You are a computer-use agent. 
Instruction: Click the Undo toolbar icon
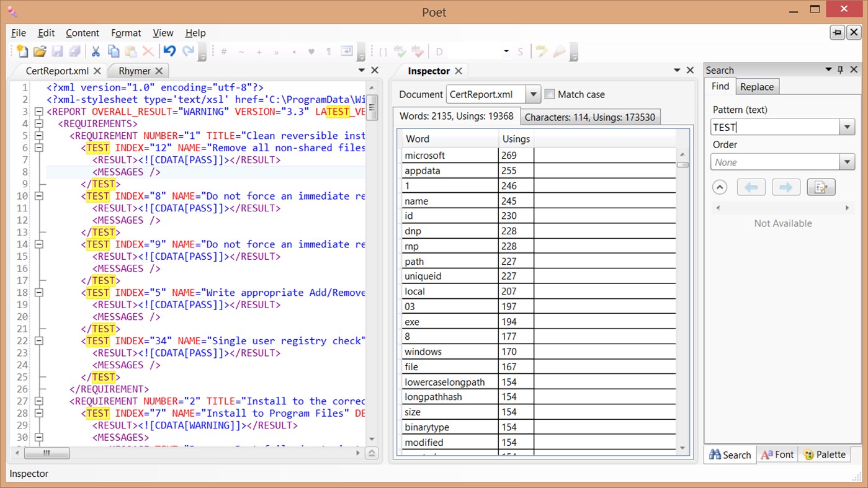coord(169,51)
